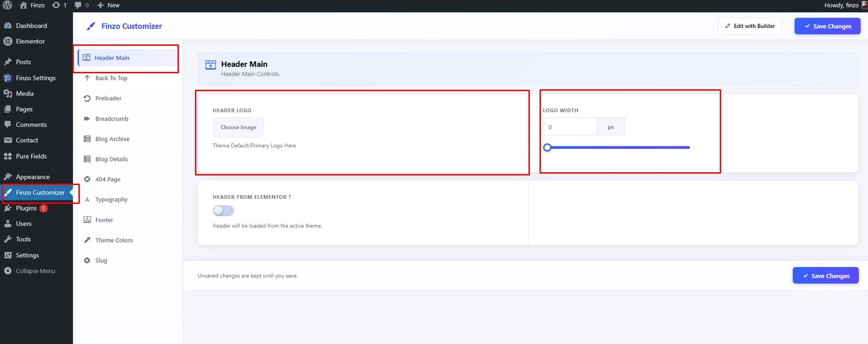The image size is (868, 344).
Task: Click the Elementor circle icon
Action: pyautogui.click(x=8, y=41)
